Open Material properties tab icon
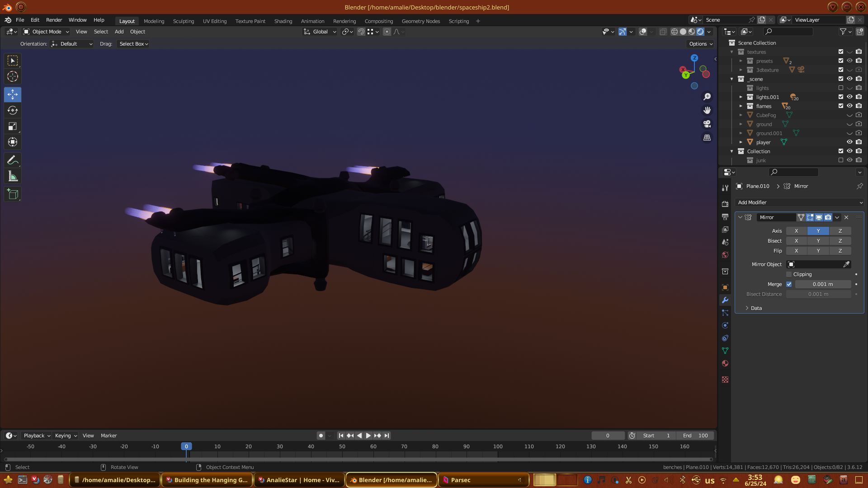This screenshot has width=868, height=488. 725,363
